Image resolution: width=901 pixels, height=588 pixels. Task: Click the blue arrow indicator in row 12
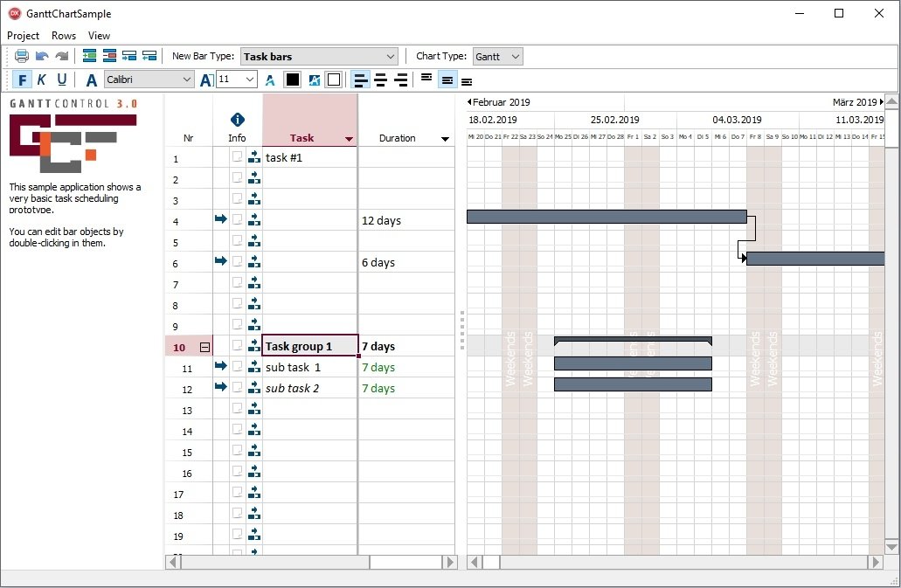[220, 386]
